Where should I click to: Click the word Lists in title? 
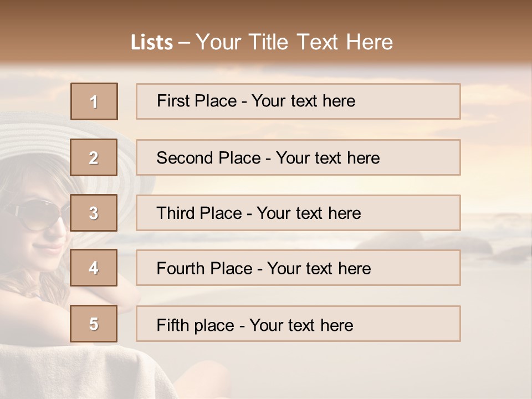pyautogui.click(x=152, y=43)
